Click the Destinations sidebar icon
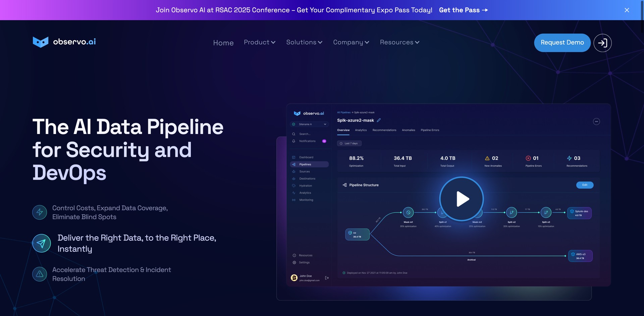 point(293,179)
